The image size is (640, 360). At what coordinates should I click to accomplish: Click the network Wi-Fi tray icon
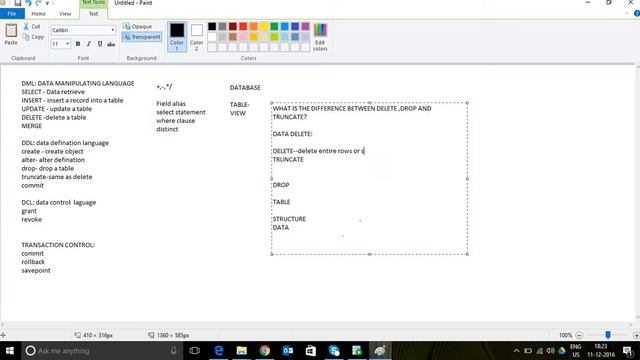[x=540, y=351]
